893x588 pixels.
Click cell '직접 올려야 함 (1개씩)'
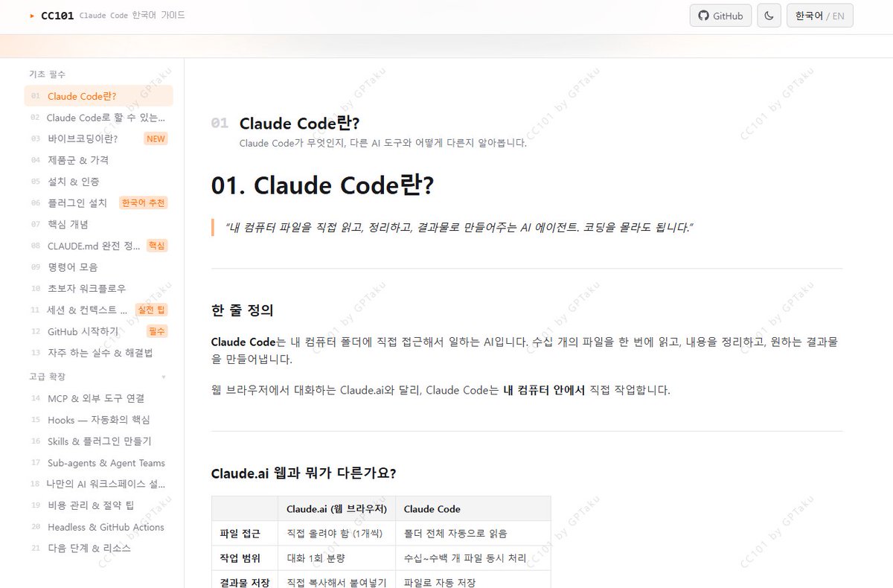coord(336,533)
